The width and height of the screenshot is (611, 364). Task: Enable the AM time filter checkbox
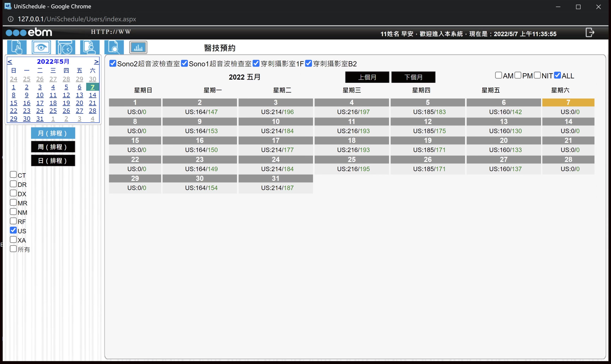[x=498, y=75]
